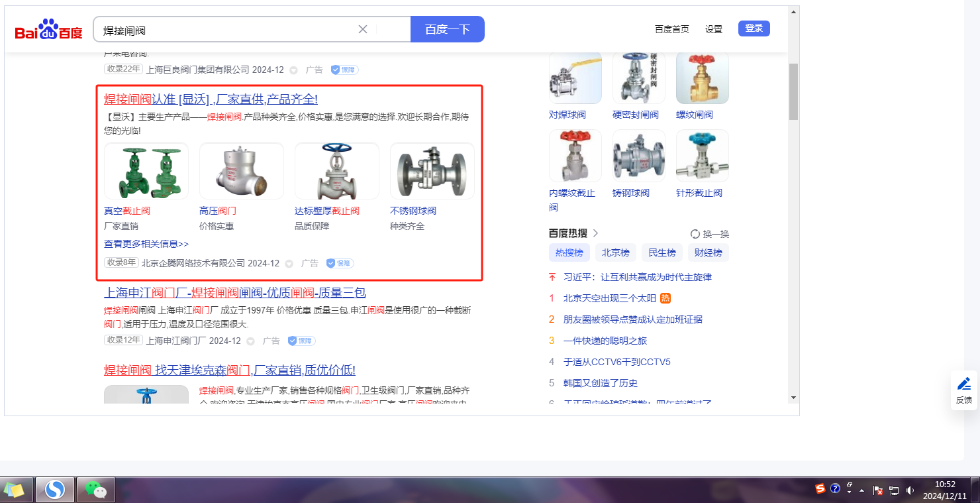Expand 百度热搜 chevron arrow
Viewport: 980px width, 503px height.
pos(595,233)
